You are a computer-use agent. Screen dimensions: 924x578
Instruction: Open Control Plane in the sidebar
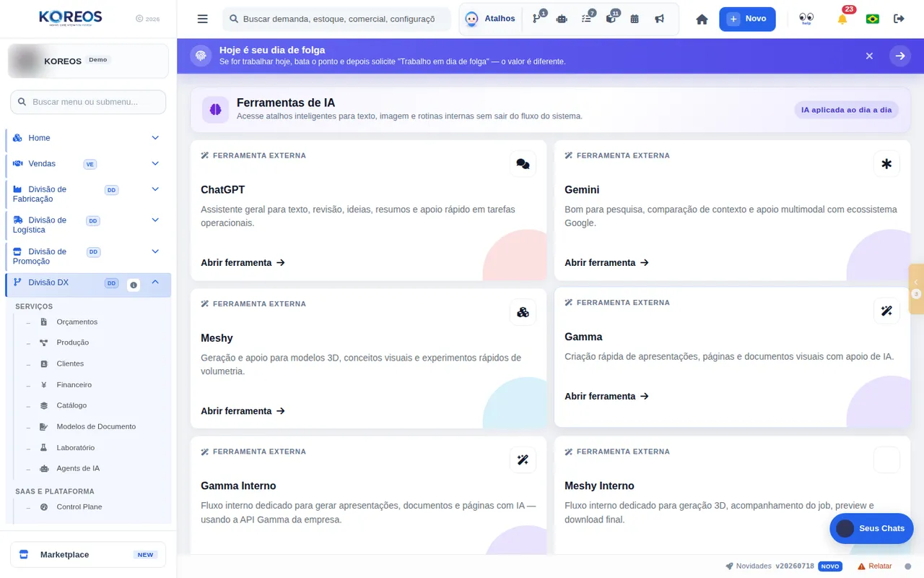coord(79,507)
